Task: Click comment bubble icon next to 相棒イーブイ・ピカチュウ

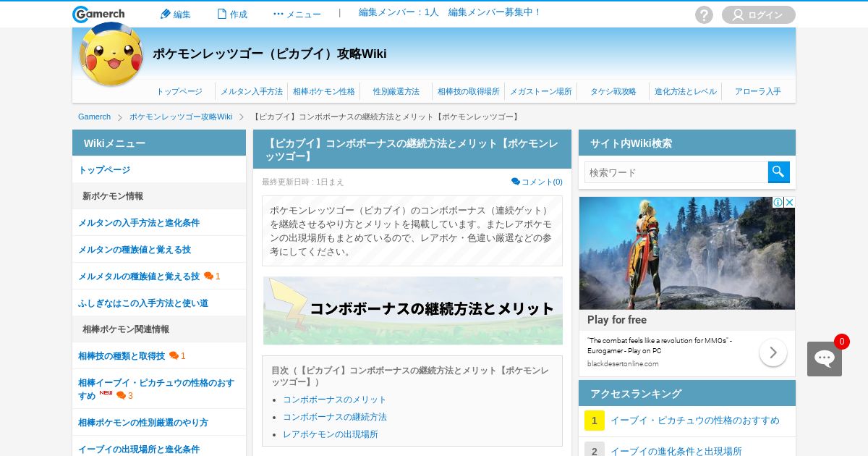Action: (121, 395)
